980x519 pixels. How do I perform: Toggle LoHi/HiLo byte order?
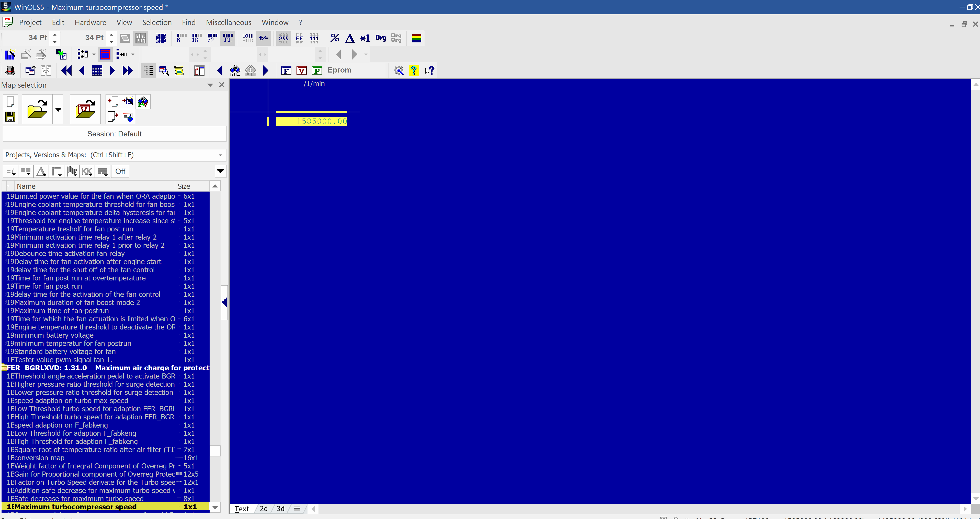tap(248, 38)
